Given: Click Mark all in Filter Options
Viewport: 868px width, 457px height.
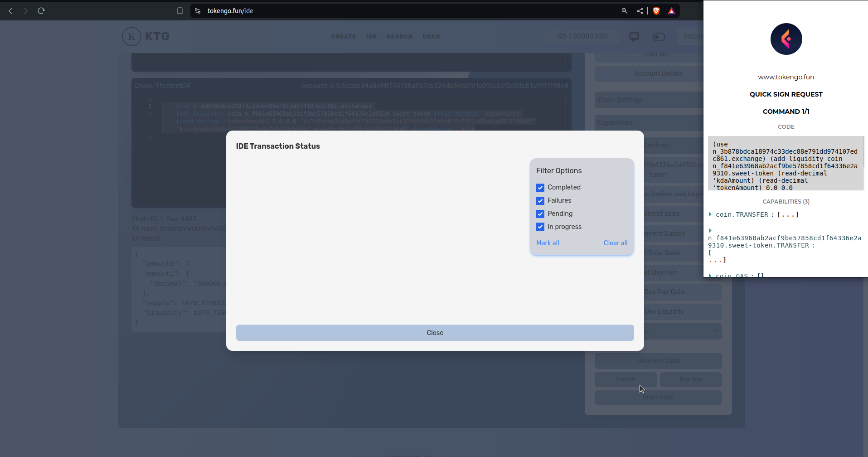Looking at the screenshot, I should tap(548, 243).
